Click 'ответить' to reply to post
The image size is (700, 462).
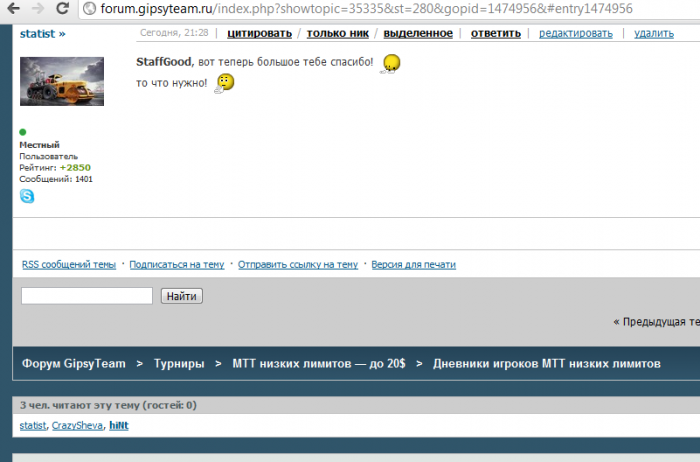click(496, 33)
